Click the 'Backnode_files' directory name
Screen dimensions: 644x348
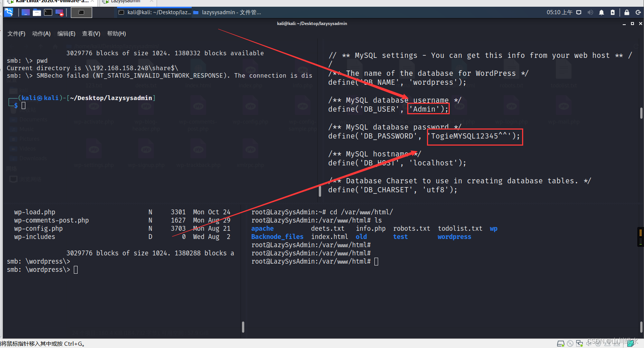pyautogui.click(x=277, y=237)
